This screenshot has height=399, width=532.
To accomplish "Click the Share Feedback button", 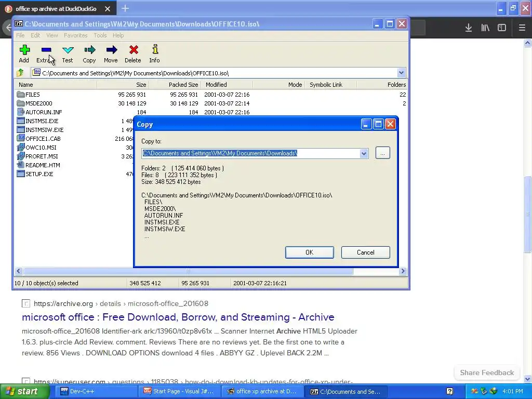I will point(487,373).
